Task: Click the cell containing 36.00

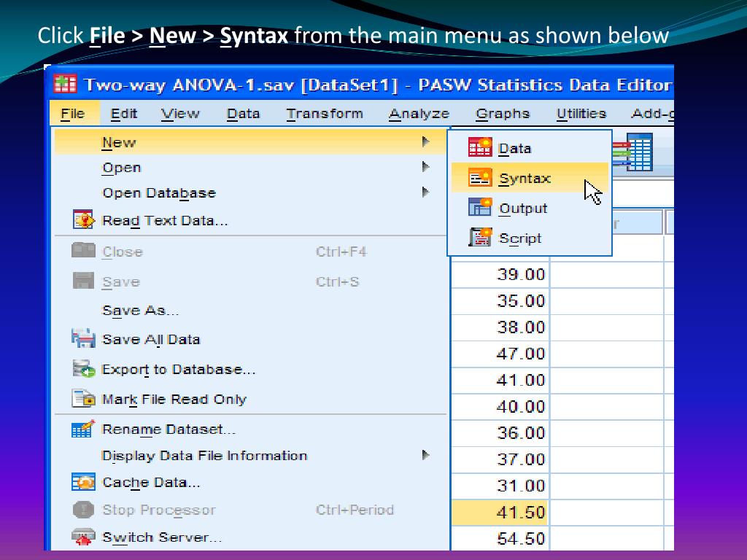Action: [500, 433]
